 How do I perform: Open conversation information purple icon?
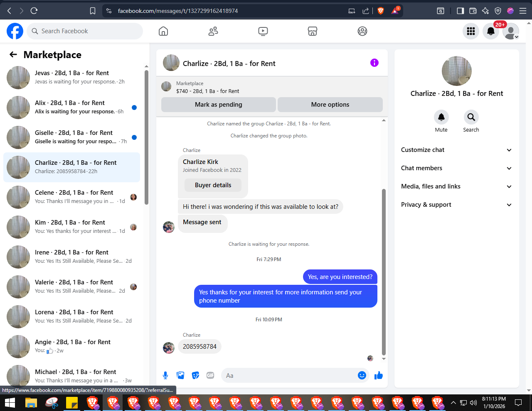374,63
